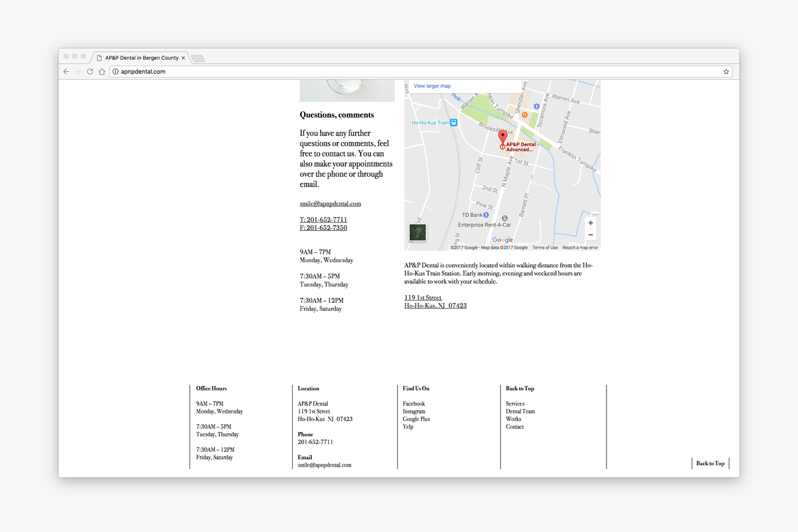Zoom out on the map
798x532 pixels.
tap(591, 235)
